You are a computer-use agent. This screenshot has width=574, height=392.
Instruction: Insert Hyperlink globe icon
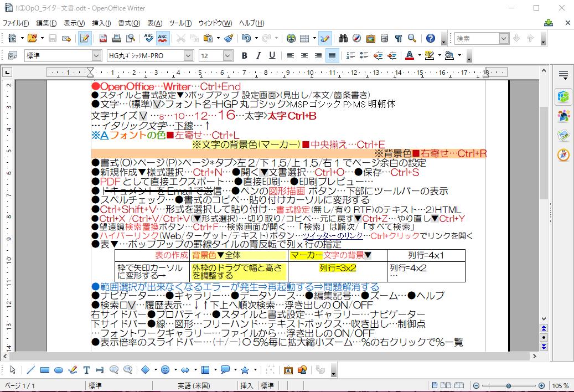[291, 38]
